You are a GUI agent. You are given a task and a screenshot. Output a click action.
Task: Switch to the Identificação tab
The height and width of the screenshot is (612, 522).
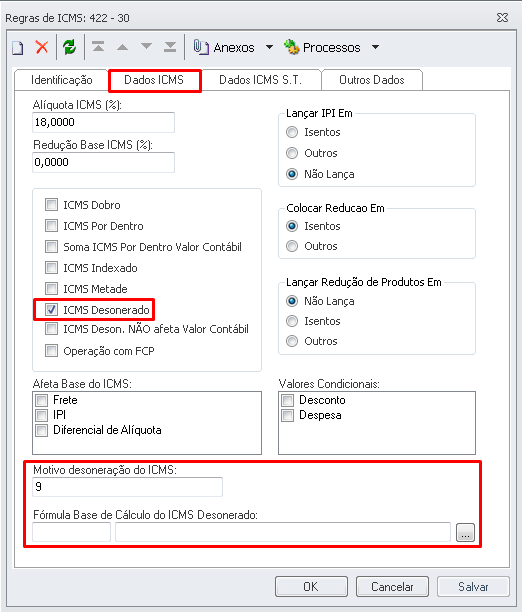[x=62, y=80]
